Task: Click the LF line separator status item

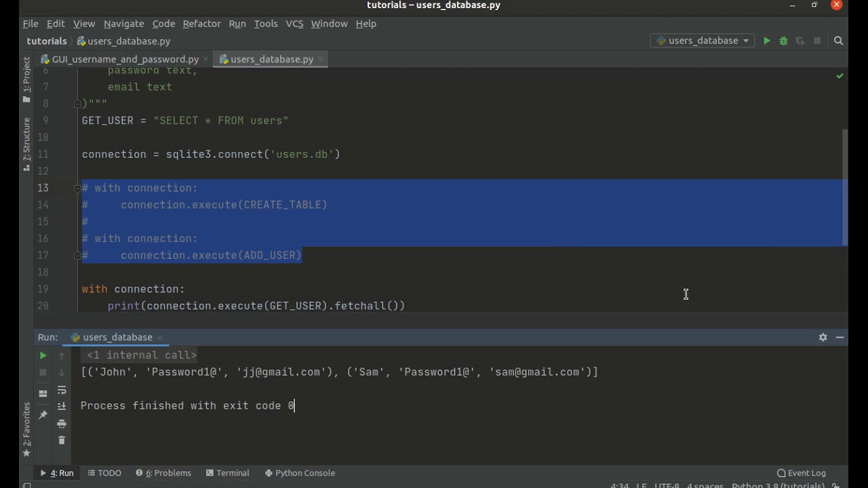Action: 642,485
